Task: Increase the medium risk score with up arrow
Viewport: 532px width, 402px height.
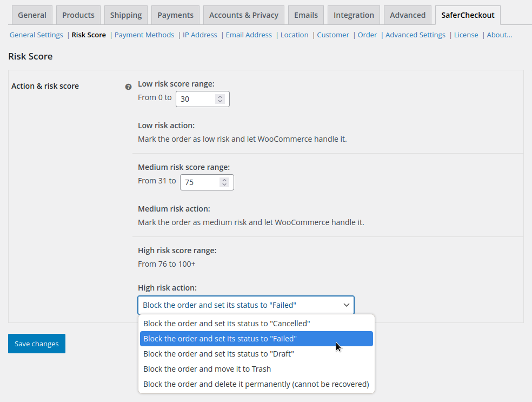Action: (x=224, y=180)
